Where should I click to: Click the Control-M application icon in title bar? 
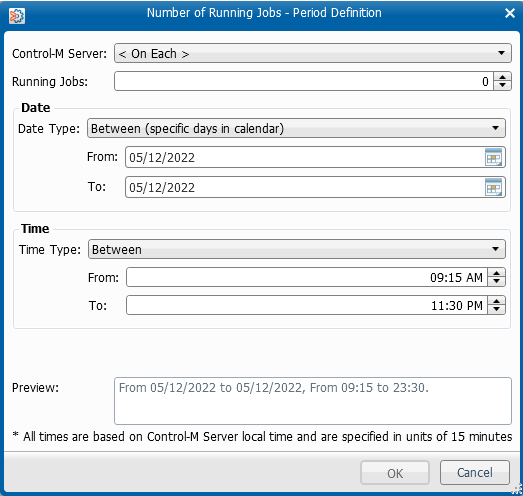point(17,16)
